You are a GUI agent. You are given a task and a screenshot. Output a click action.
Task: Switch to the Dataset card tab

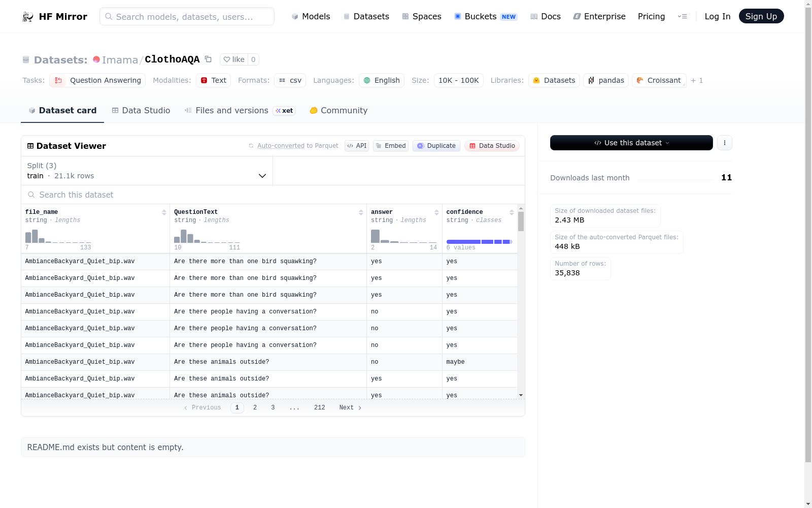(62, 110)
